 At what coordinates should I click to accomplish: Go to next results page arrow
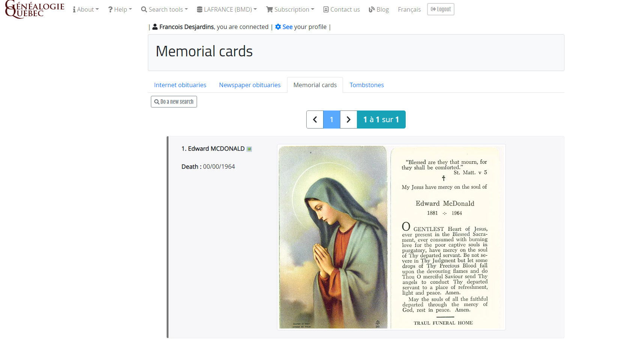pyautogui.click(x=349, y=120)
